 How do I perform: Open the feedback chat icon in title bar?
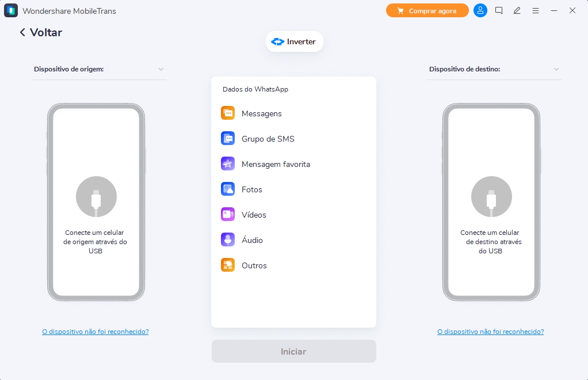click(499, 10)
